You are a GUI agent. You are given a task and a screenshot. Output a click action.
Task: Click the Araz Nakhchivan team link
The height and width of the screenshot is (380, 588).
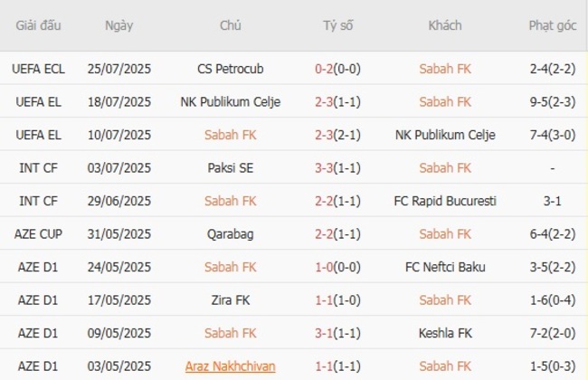pos(230,366)
